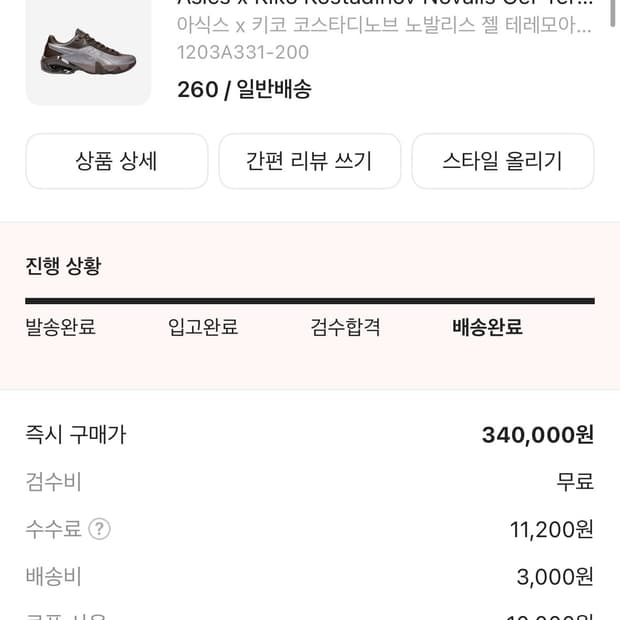Select the 발송완료 progress step

point(61,327)
